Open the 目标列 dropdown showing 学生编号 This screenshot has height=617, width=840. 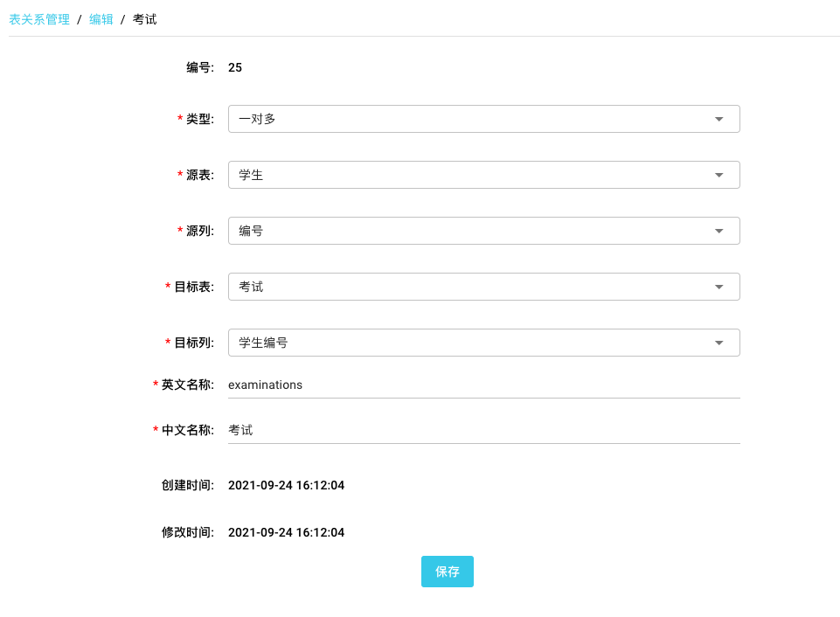[483, 343]
